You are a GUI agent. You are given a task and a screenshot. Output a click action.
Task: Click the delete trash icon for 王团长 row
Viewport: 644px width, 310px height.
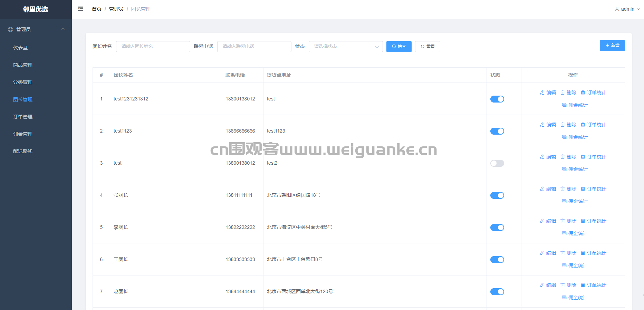(x=563, y=253)
